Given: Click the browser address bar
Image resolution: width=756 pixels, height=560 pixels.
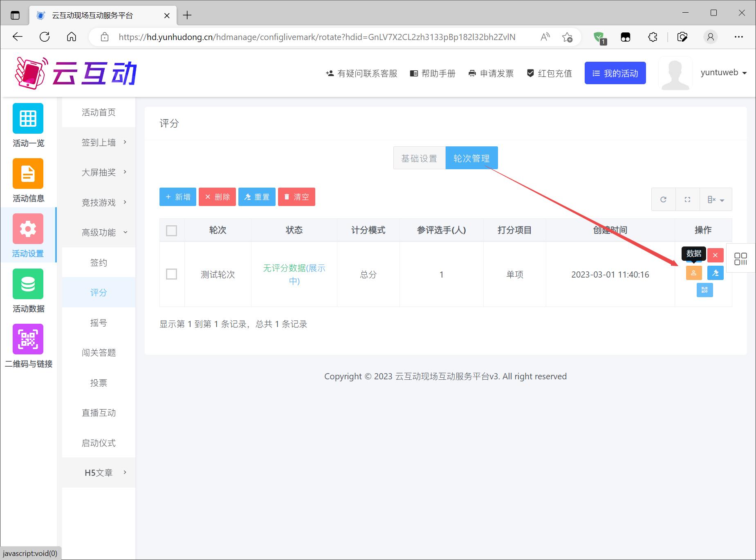Looking at the screenshot, I should (x=317, y=37).
